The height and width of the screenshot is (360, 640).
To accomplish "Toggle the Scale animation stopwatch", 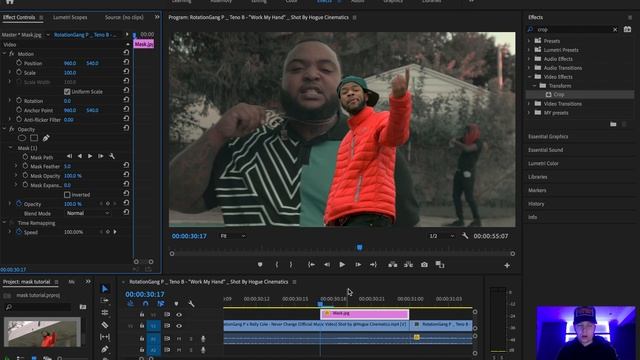I will pyautogui.click(x=19, y=72).
